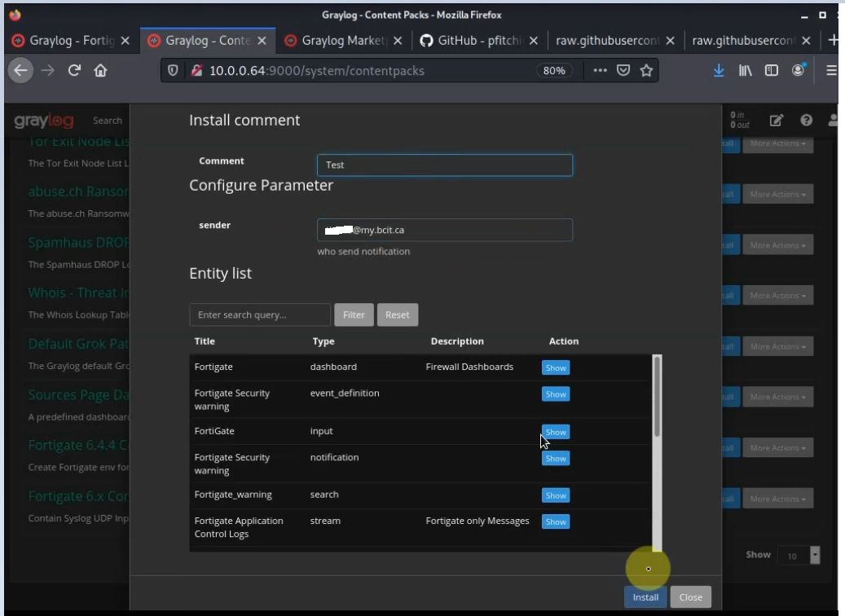Image resolution: width=845 pixels, height=616 pixels.
Task: Close the Graylog Marketplace tab
Action: coord(398,41)
